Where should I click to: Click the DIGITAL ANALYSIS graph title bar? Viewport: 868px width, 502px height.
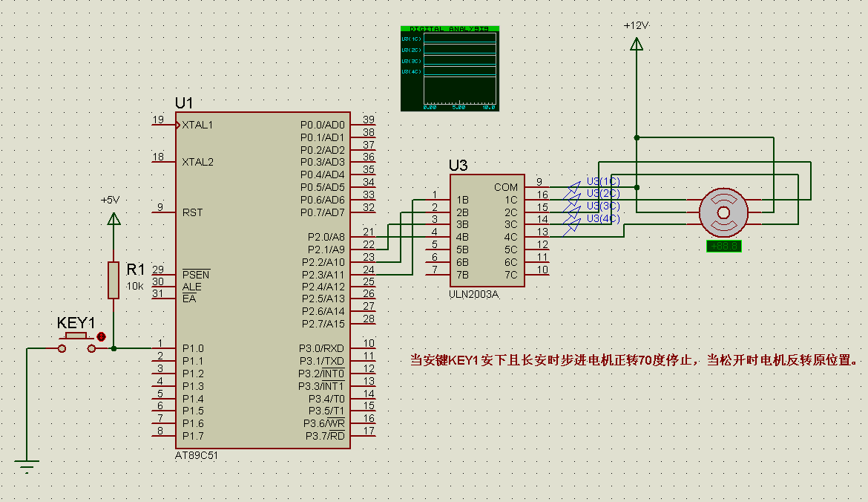click(x=450, y=28)
